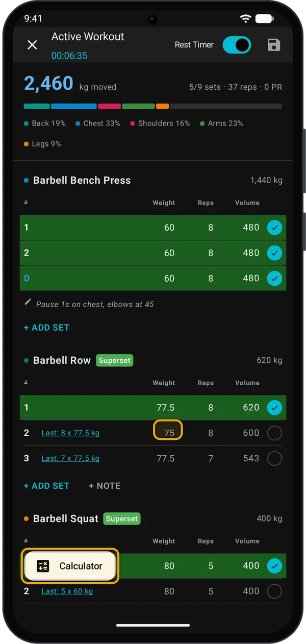This screenshot has height=644, width=306.
Task: Edit reps 8 in Barbell Row set 2
Action: [x=211, y=433]
